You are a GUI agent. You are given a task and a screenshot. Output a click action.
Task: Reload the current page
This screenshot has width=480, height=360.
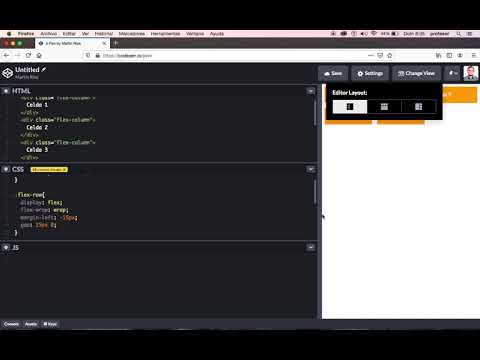28,55
